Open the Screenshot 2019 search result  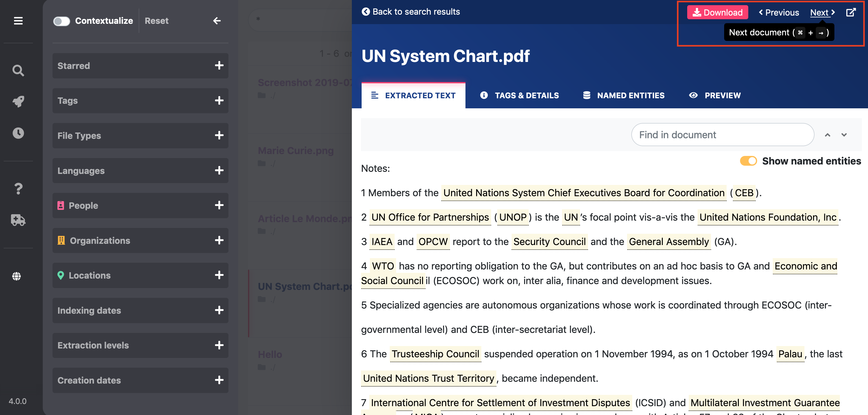(305, 82)
